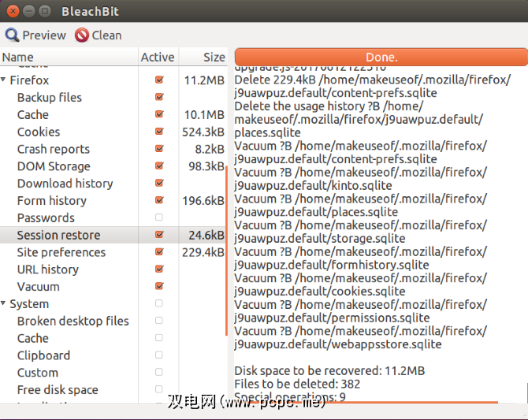Viewport: 528px width, 420px height.
Task: Uncheck the Site preferences checkbox
Action: [159, 251]
